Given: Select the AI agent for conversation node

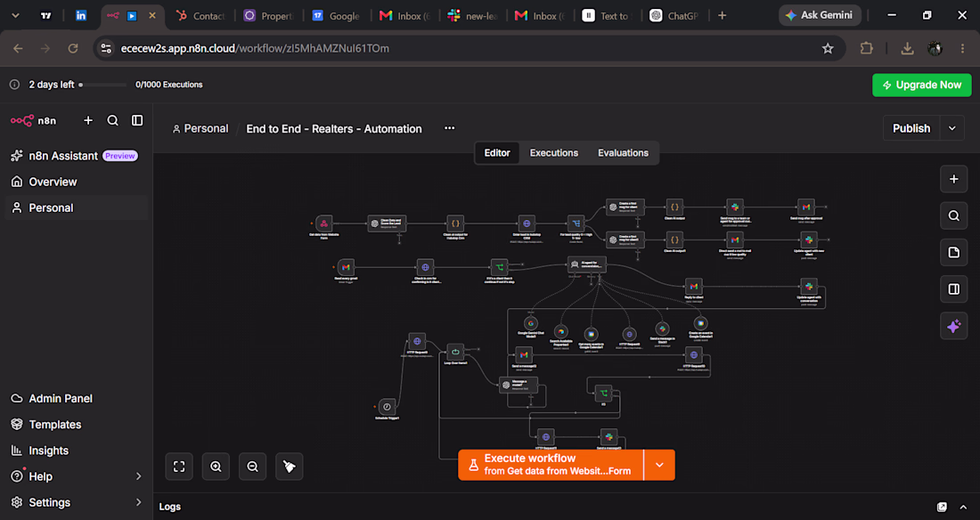Looking at the screenshot, I should (587, 264).
